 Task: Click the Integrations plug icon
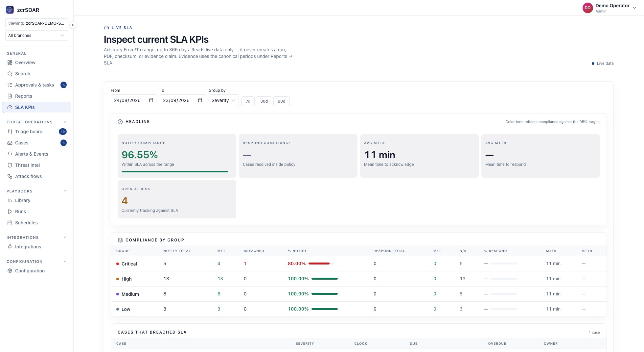[10, 247]
